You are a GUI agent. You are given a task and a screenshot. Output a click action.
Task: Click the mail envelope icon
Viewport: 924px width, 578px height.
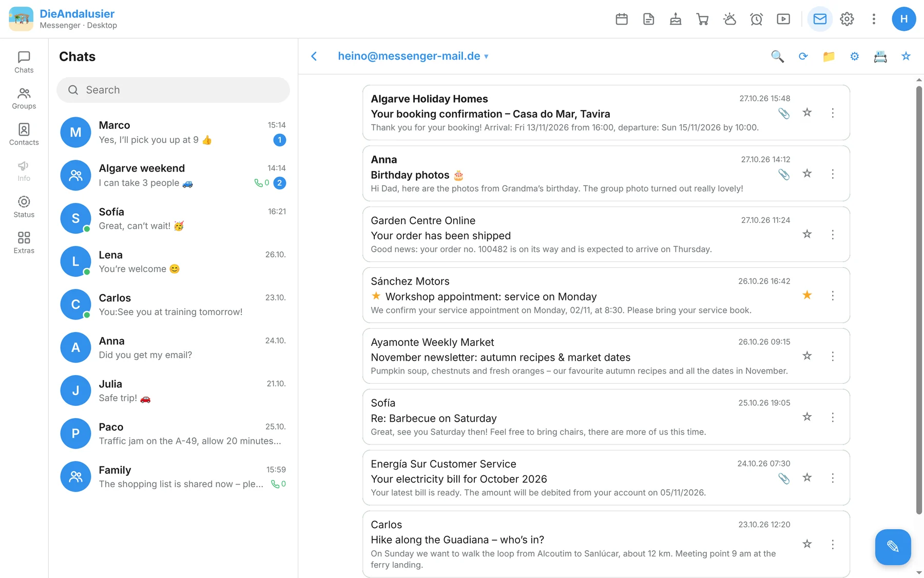pyautogui.click(x=820, y=19)
